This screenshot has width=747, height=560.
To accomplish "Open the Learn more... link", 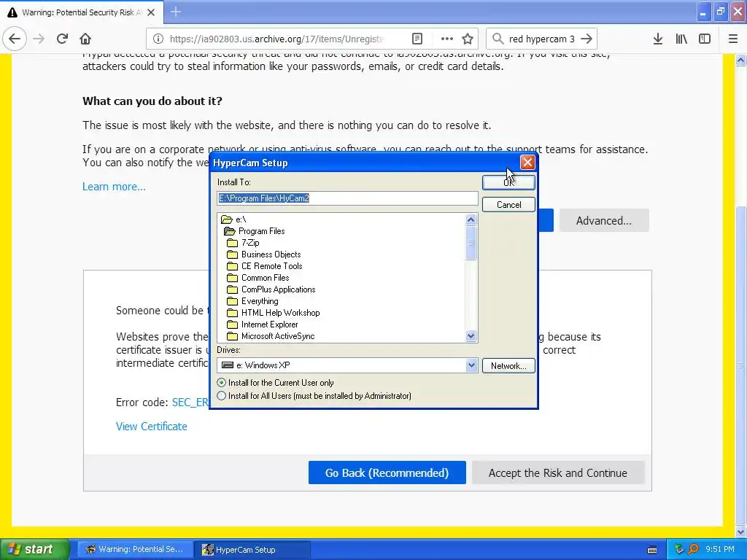I will pos(114,187).
